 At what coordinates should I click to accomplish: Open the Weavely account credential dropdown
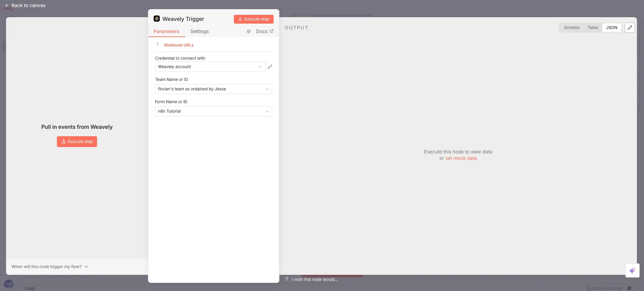(210, 67)
